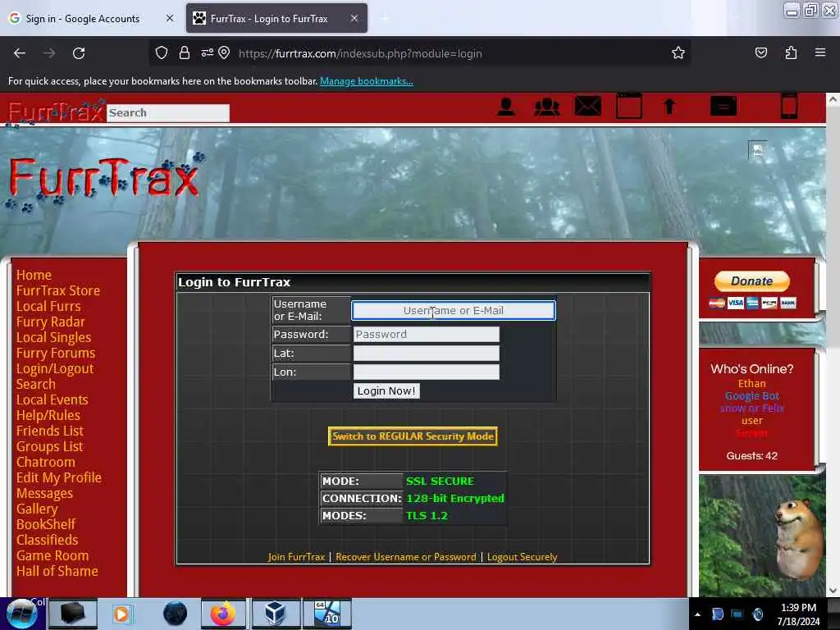Click the calendar icon in header
The image size is (840, 630).
tap(629, 106)
